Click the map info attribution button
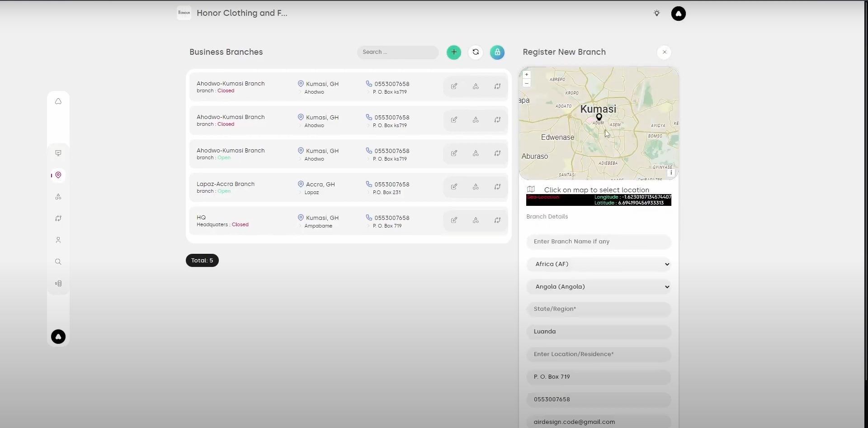 [671, 172]
